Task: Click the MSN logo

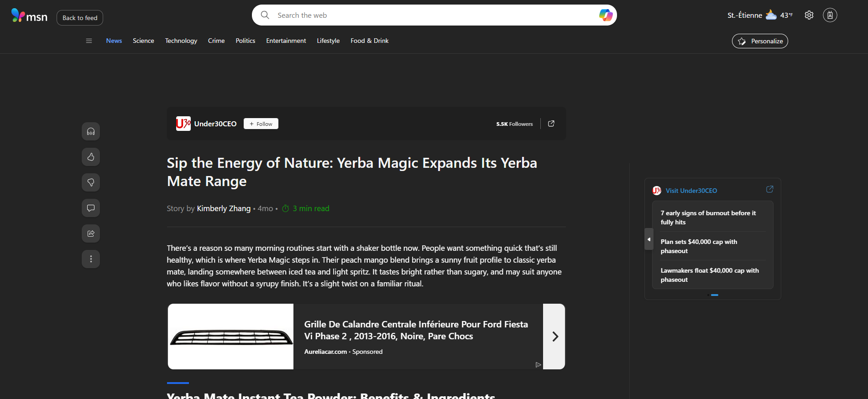Action: [29, 16]
